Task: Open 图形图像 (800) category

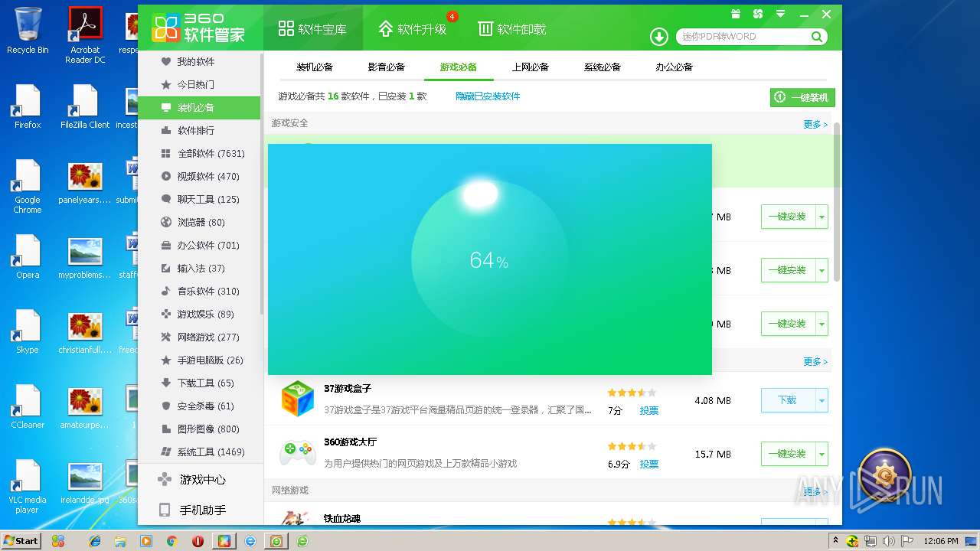Action: tap(199, 429)
